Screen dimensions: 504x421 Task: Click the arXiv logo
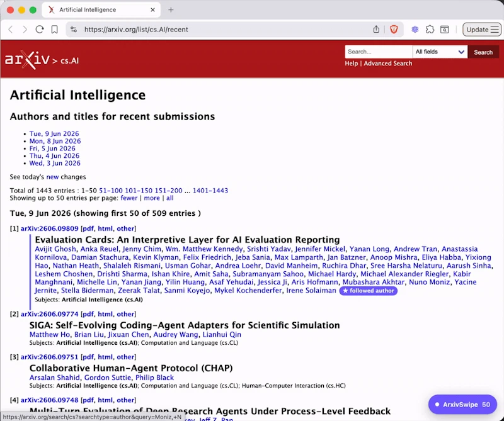click(27, 59)
